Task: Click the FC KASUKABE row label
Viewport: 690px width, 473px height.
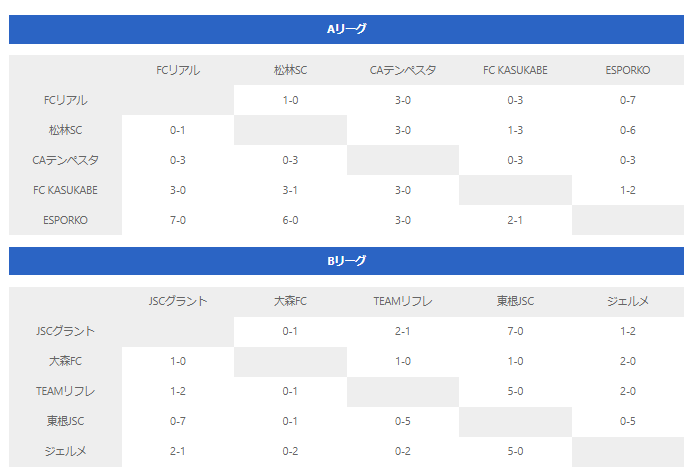Action: pos(65,190)
